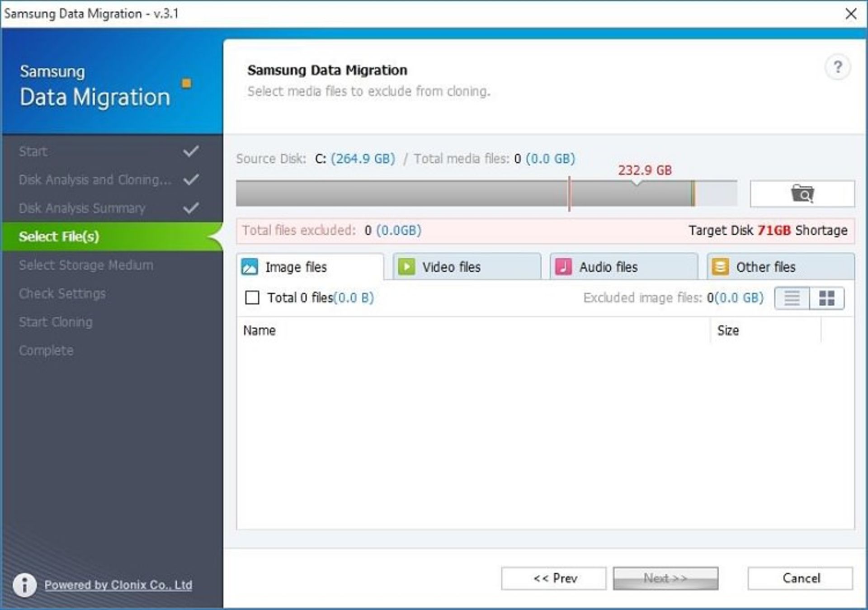Click the Samsung Data Migration v.3.1 title
Image resolution: width=868 pixels, height=610 pixels.
[91, 14]
